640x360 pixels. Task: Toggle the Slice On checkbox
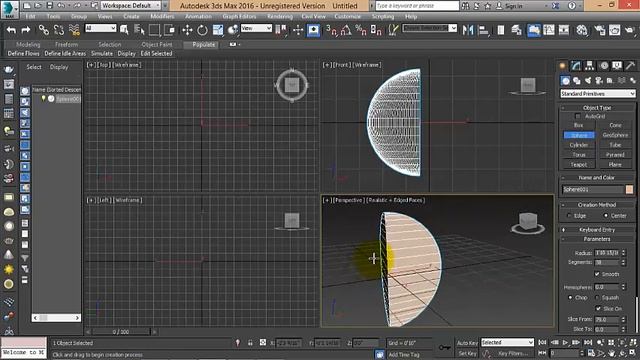click(598, 308)
